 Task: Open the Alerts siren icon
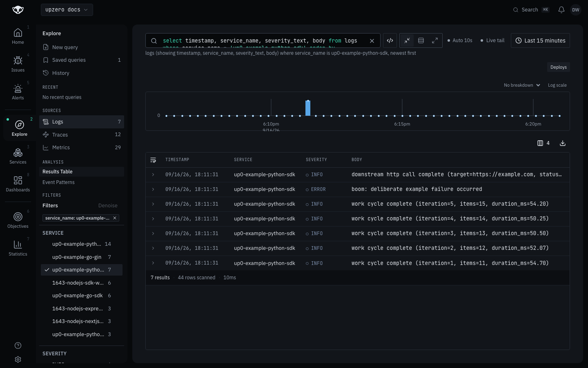pos(18,92)
